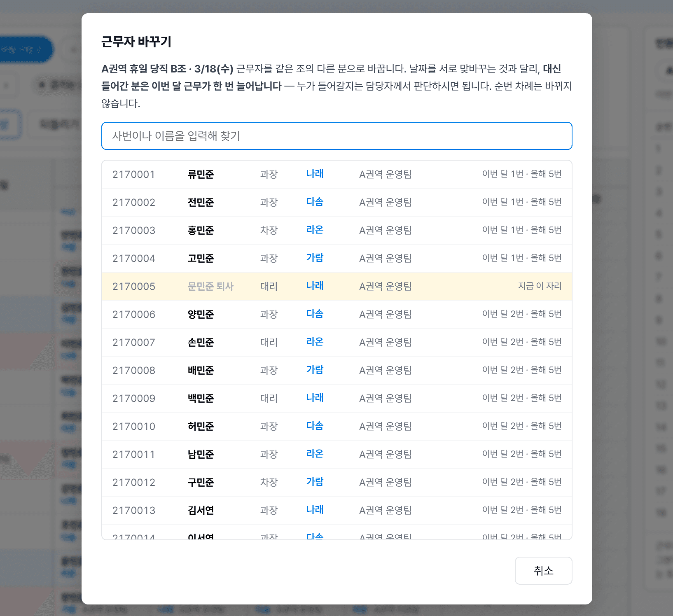
Task: Select 구민준 차장 from the list
Action: [x=337, y=482]
